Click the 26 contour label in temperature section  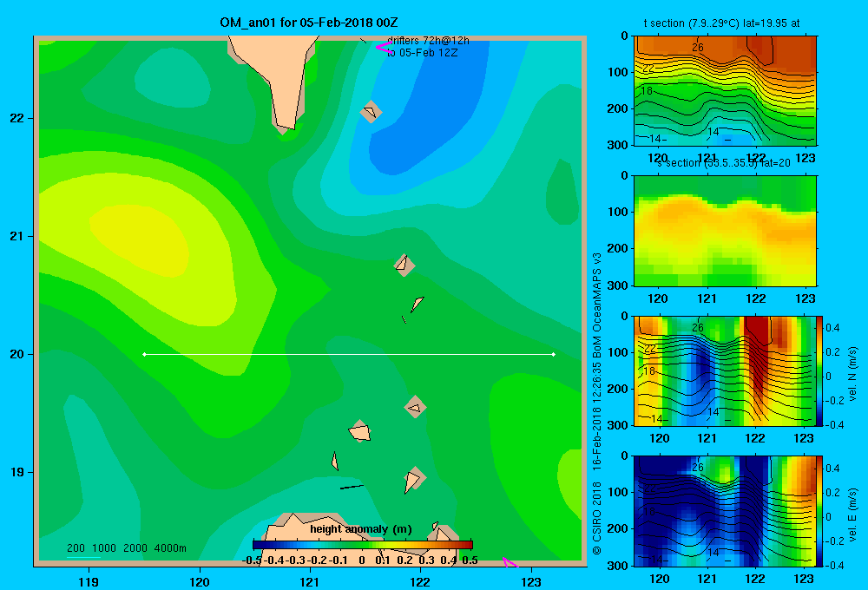tap(698, 48)
